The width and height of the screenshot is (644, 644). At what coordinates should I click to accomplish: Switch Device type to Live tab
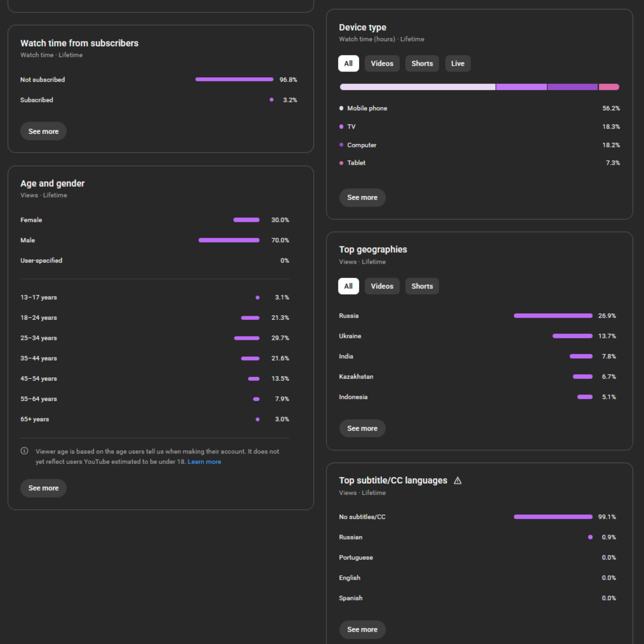tap(458, 63)
